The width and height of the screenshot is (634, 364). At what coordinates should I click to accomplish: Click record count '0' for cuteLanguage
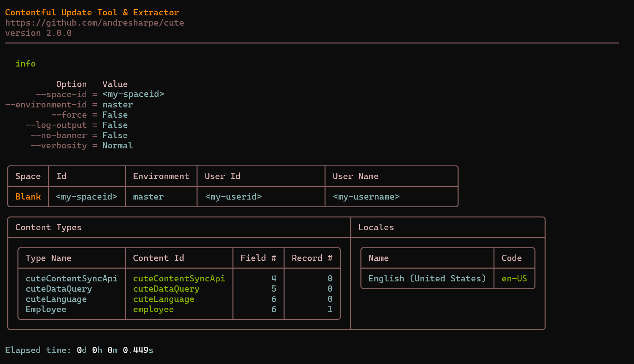tap(330, 299)
